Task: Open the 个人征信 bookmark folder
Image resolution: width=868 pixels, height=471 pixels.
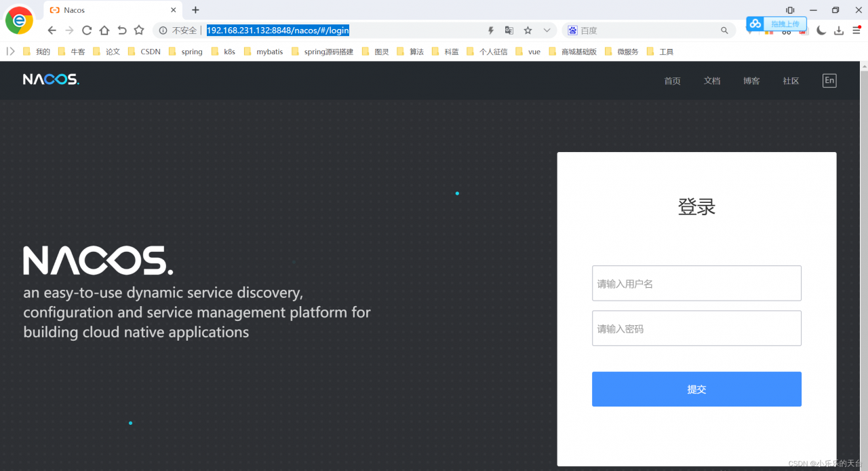Action: (488, 52)
